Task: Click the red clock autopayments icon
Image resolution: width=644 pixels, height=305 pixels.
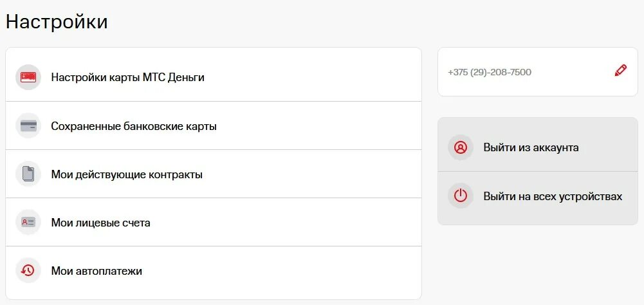Action: (x=28, y=270)
